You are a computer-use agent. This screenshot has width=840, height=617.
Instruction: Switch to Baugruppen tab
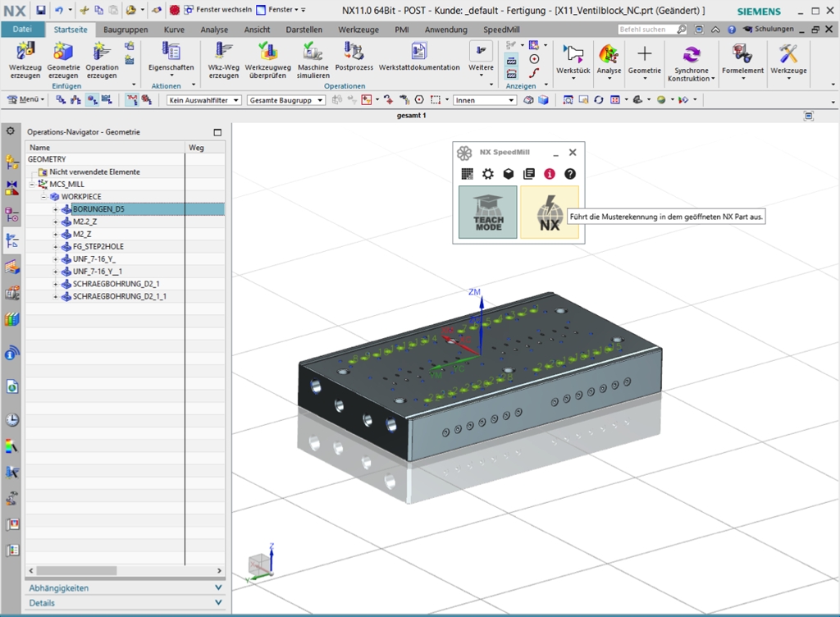[x=126, y=30]
